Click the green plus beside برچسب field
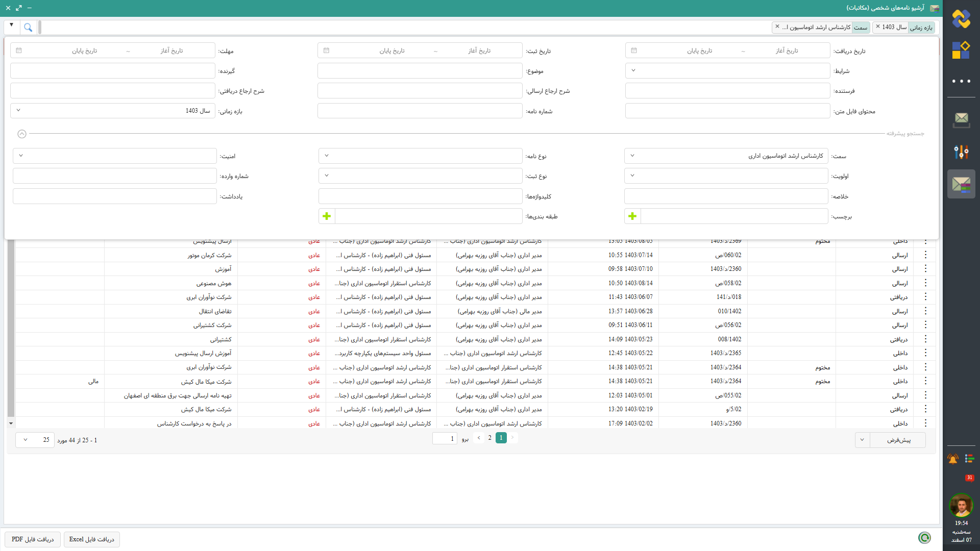This screenshot has height=551, width=980. click(x=632, y=216)
